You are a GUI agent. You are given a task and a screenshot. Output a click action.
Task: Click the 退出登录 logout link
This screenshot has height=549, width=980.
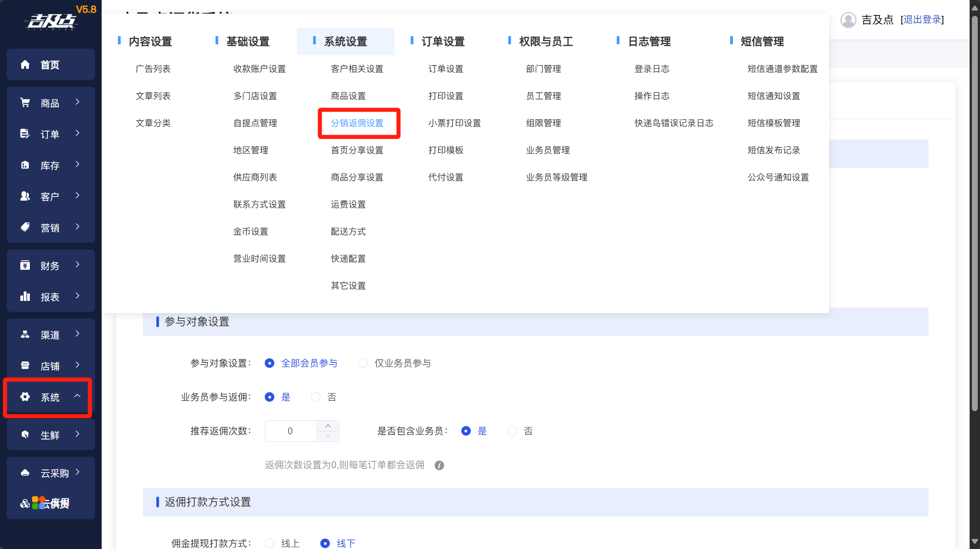pyautogui.click(x=922, y=19)
